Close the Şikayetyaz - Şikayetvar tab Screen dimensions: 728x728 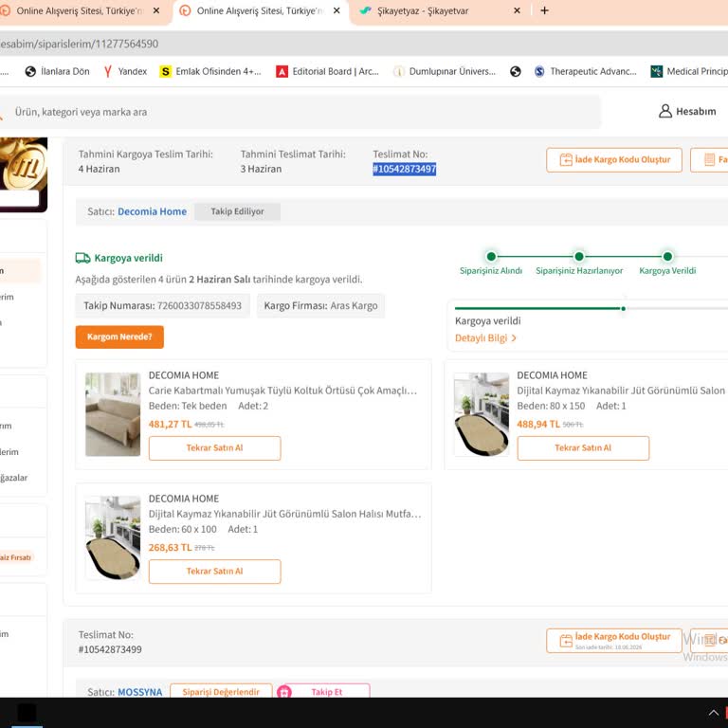[x=517, y=10]
